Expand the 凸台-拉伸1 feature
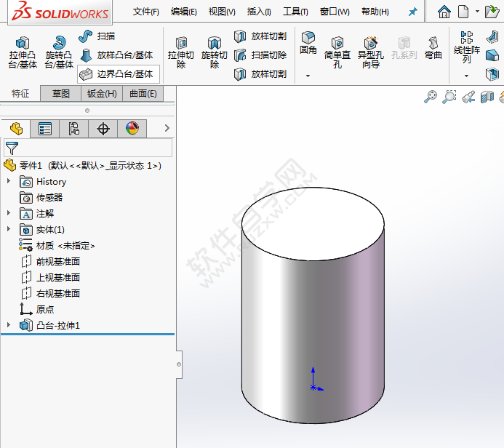Image resolution: width=504 pixels, height=448 pixels. 9,325
